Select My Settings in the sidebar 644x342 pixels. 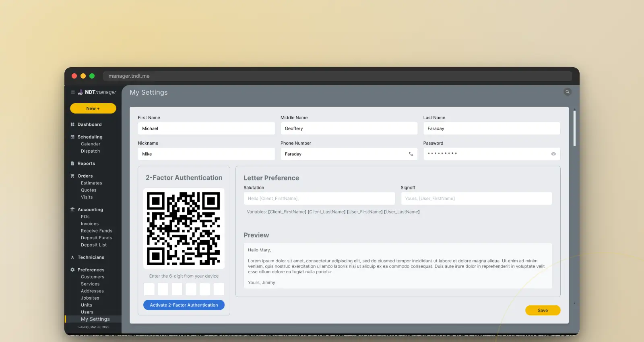point(95,319)
